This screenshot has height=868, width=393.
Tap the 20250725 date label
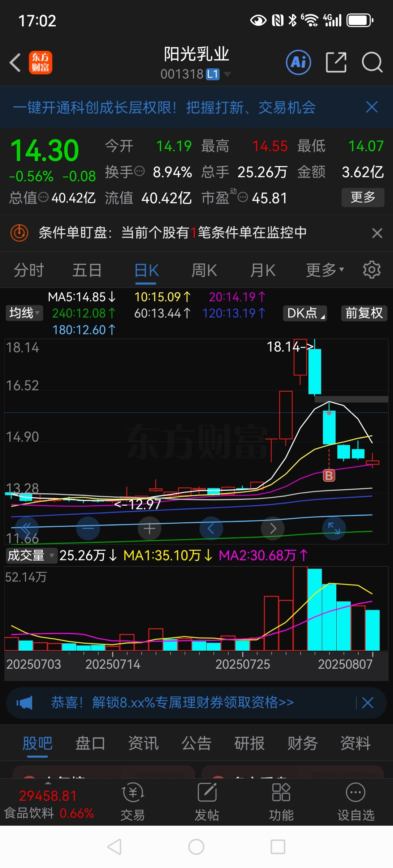pos(242,664)
